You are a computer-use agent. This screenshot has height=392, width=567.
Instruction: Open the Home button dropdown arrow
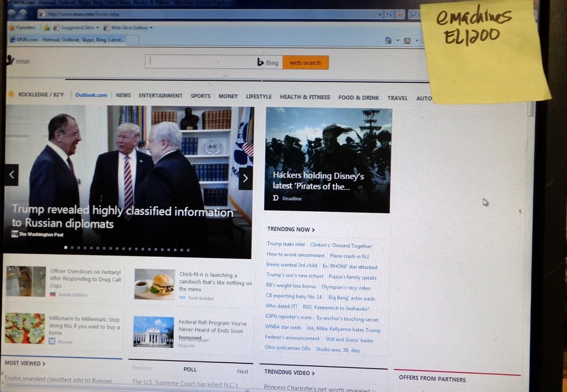click(397, 40)
